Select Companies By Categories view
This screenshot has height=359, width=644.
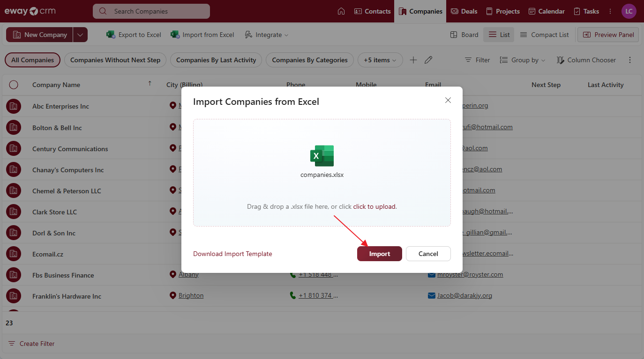coord(310,60)
